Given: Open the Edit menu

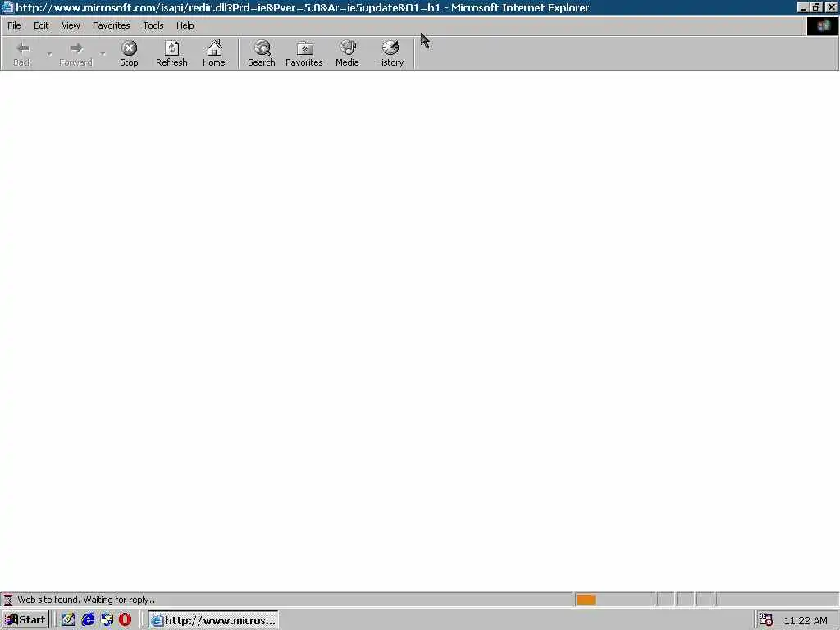Looking at the screenshot, I should [41, 25].
